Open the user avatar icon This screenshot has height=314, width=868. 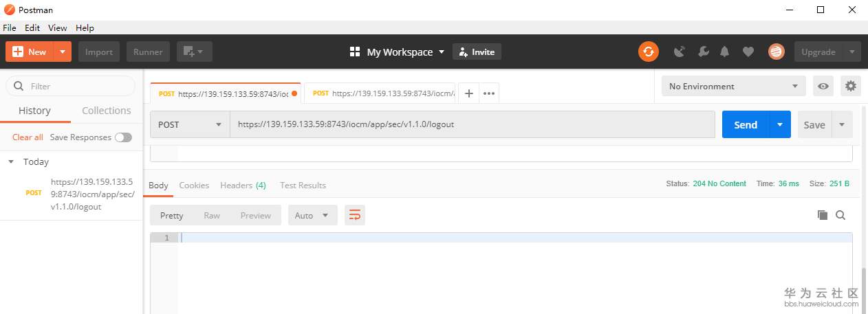[776, 52]
